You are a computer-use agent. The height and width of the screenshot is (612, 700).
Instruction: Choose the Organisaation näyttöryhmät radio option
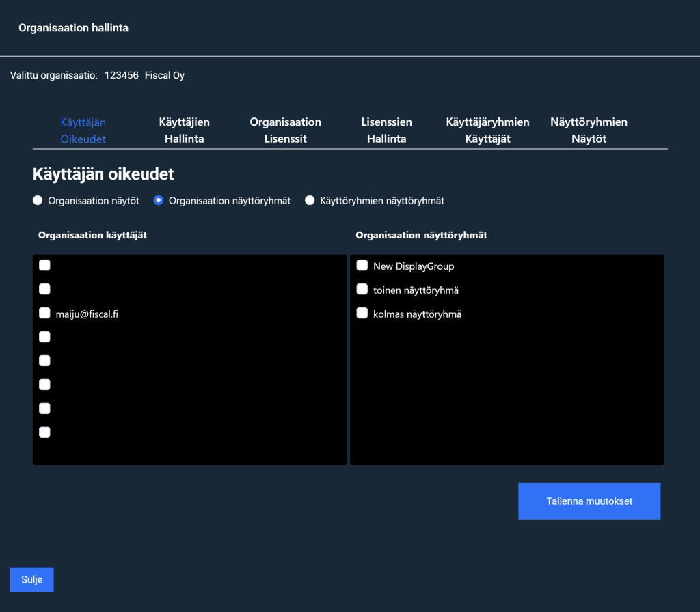coord(159,201)
